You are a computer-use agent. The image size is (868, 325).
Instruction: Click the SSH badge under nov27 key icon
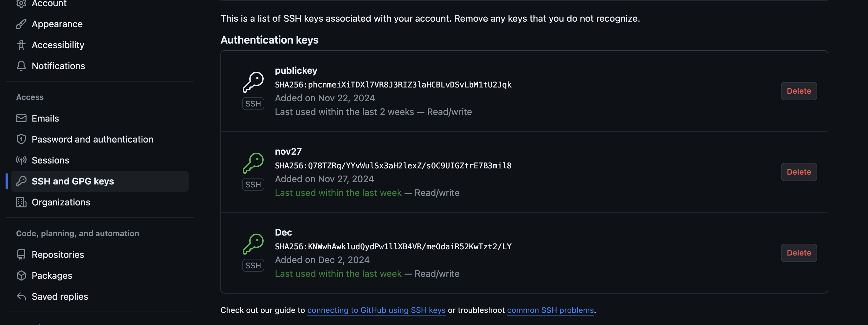coord(253,184)
